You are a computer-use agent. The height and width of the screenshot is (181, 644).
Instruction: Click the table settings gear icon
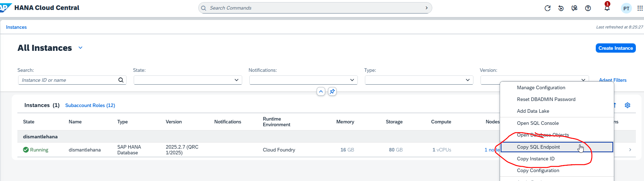pyautogui.click(x=627, y=105)
